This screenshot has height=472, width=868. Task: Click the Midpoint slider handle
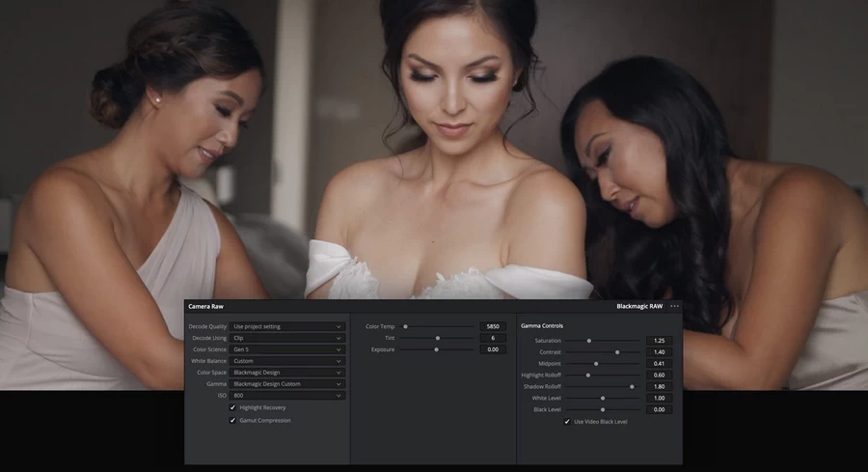click(596, 364)
